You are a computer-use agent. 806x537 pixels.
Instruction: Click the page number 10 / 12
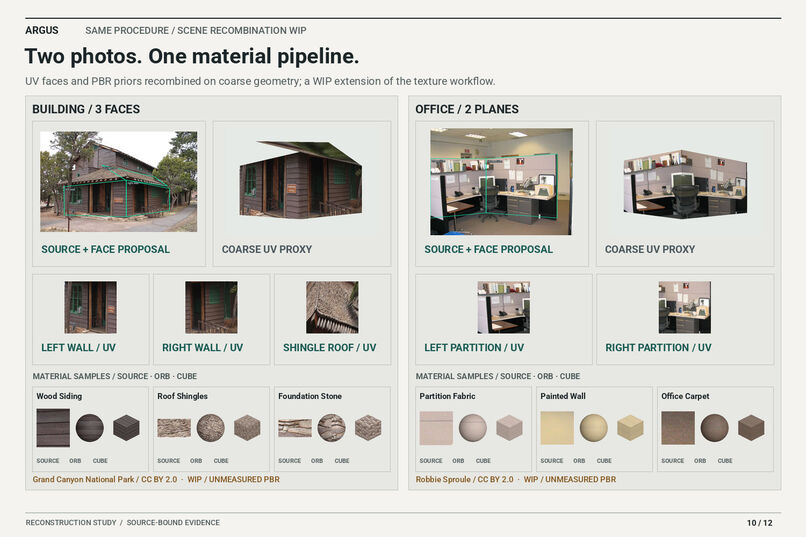[x=760, y=523]
